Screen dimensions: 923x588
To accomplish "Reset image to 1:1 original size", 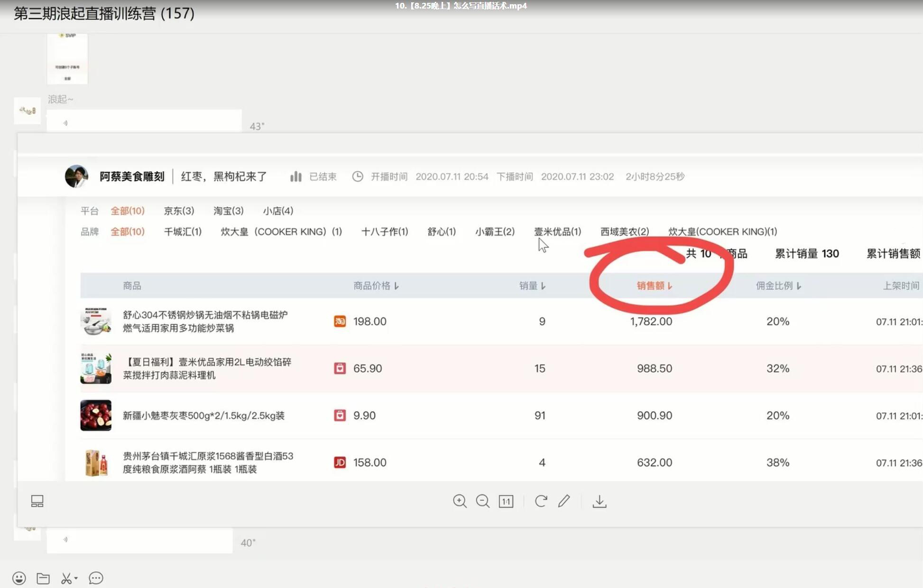I will click(x=506, y=501).
